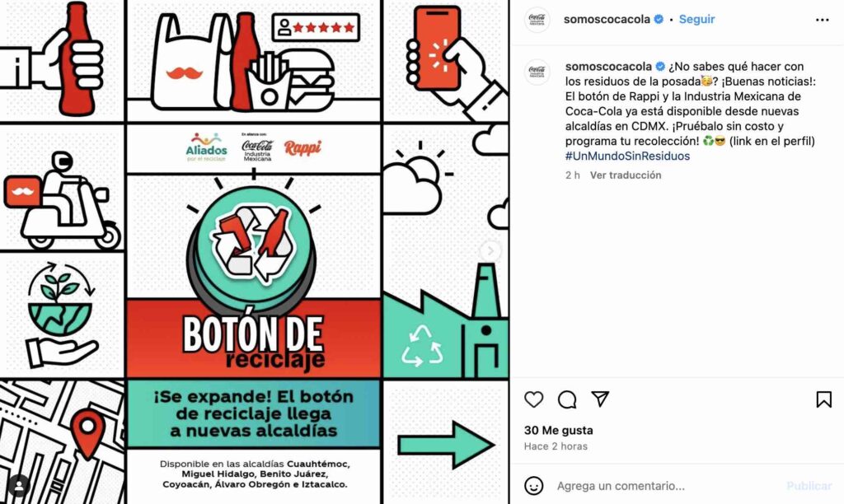The width and height of the screenshot is (844, 504).
Task: View who liked via 30 Me gusta
Action: pyautogui.click(x=558, y=431)
